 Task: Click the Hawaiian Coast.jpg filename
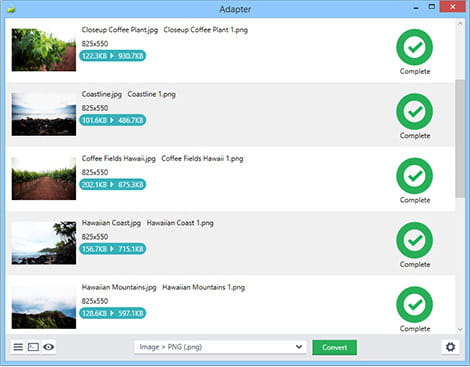coord(111,223)
